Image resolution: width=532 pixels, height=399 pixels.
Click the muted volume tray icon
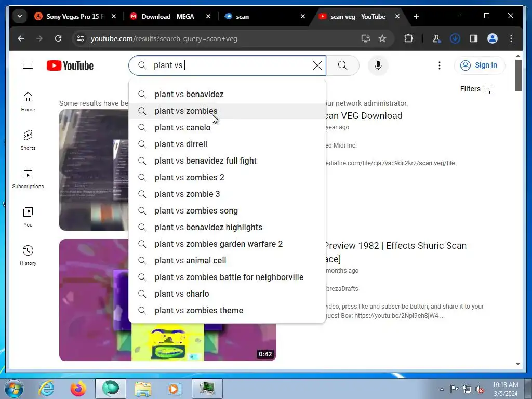point(480,390)
